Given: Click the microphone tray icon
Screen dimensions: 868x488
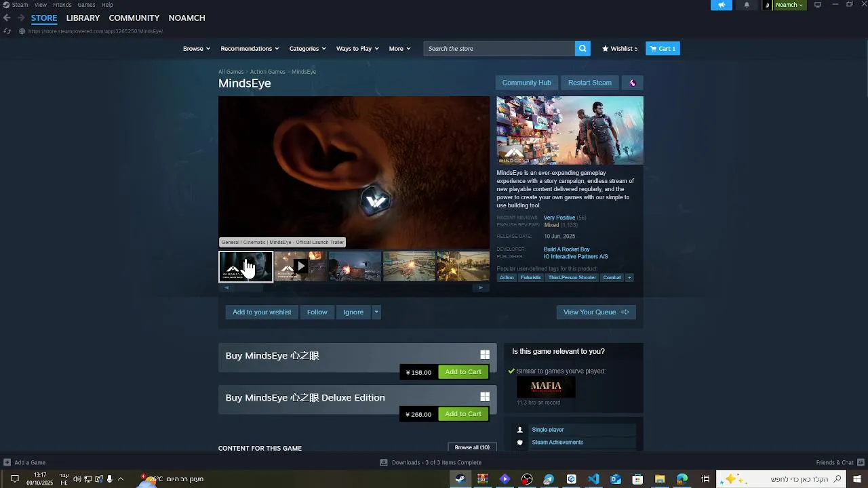Looking at the screenshot, I should (x=109, y=479).
